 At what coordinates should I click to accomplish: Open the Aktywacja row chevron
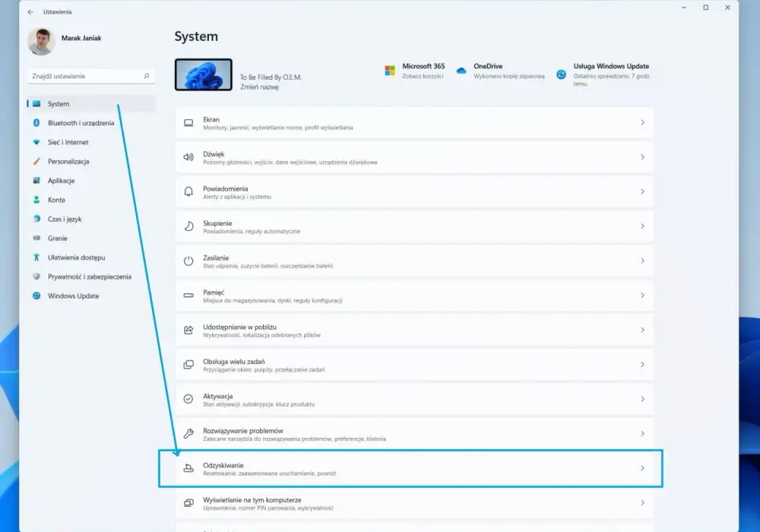click(x=642, y=399)
